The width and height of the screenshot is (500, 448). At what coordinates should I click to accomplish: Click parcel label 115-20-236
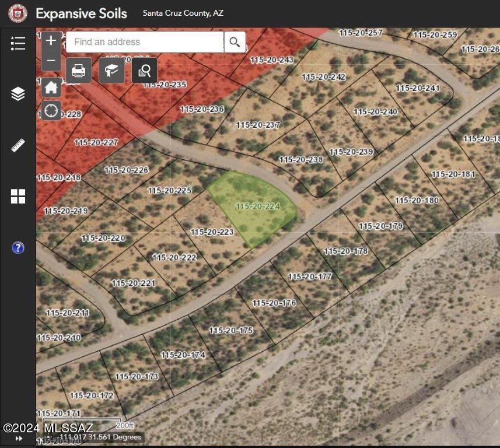[202, 109]
